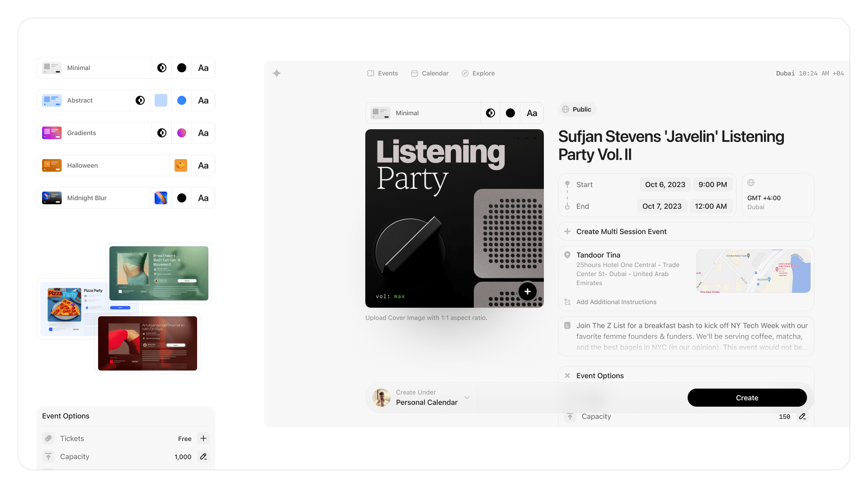
Task: Open Create Under Personal Calendar dropdown
Action: pos(421,398)
